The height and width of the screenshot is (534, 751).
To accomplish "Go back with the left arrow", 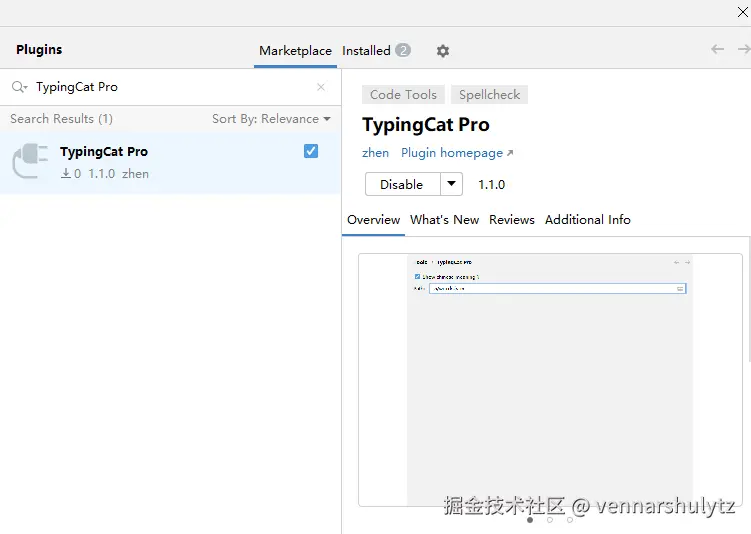I will click(x=717, y=49).
